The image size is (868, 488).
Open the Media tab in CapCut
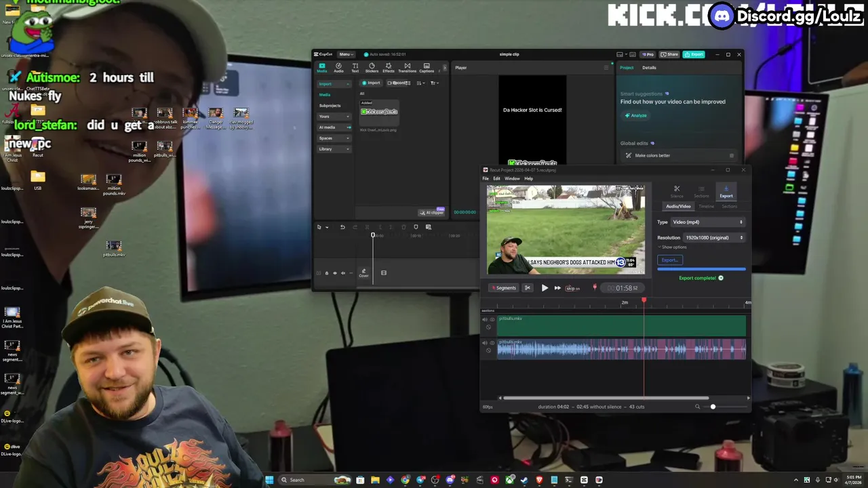click(x=321, y=68)
